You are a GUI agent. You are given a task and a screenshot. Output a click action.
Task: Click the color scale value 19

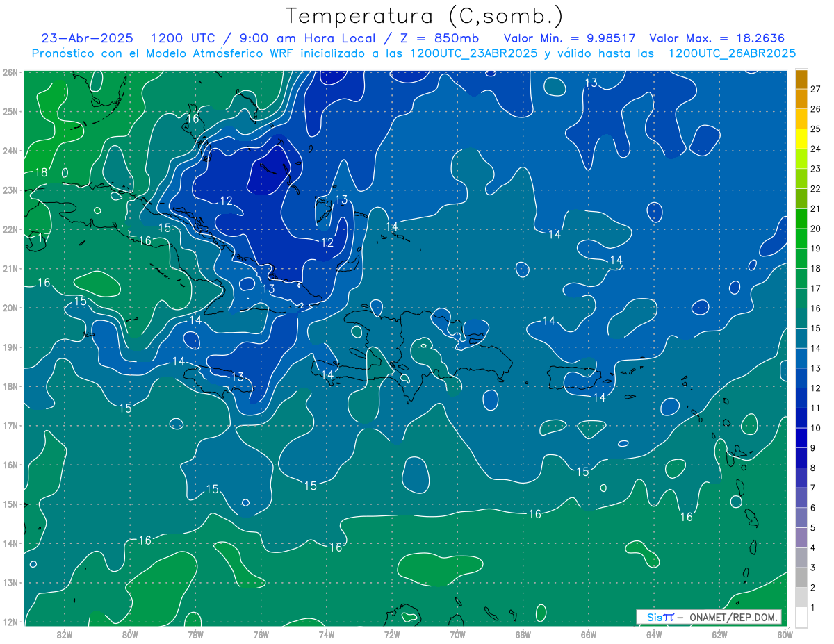pos(815,249)
